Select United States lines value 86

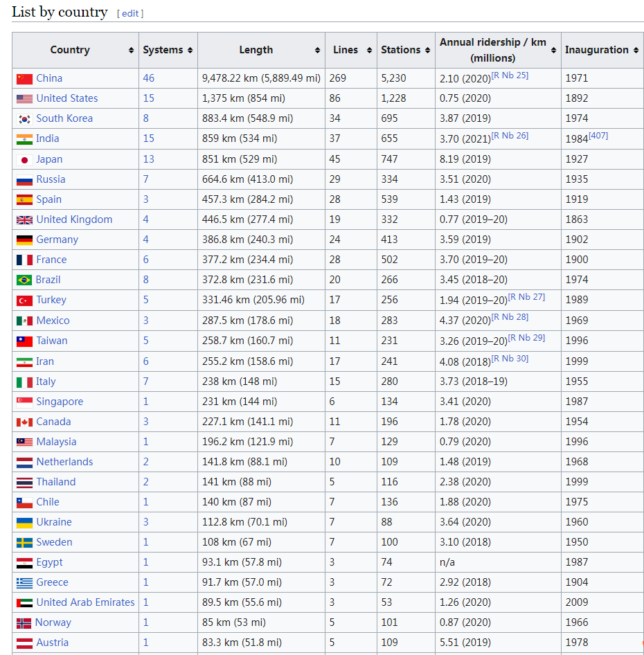[334, 98]
